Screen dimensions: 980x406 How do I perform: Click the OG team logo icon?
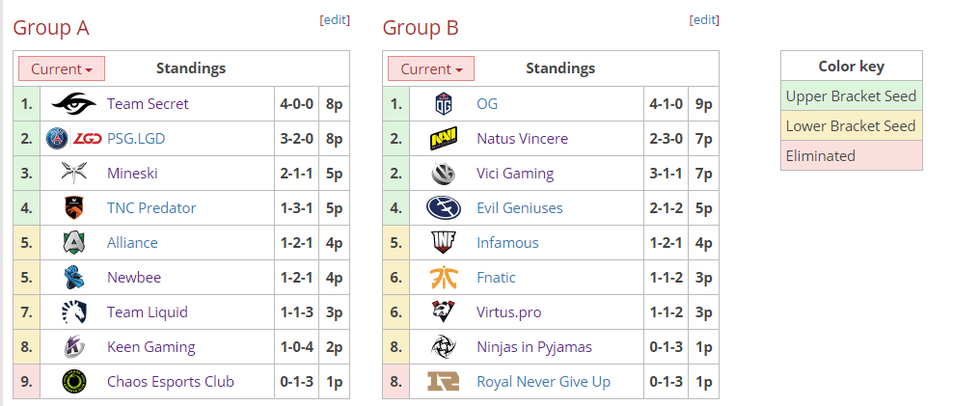click(x=444, y=104)
